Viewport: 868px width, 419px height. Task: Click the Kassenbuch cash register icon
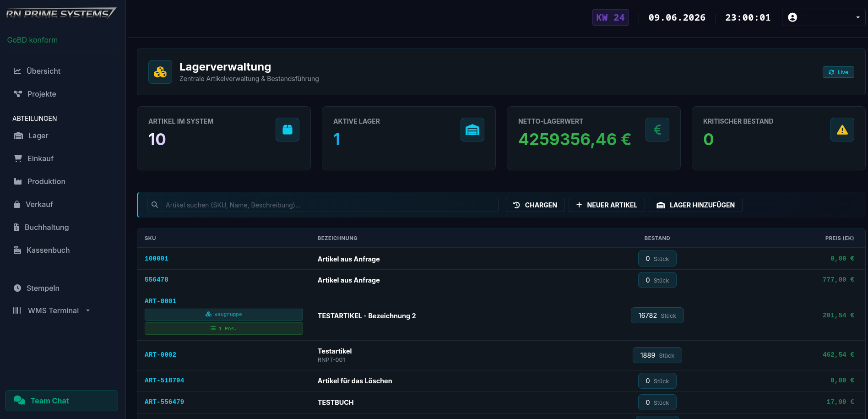click(x=17, y=250)
